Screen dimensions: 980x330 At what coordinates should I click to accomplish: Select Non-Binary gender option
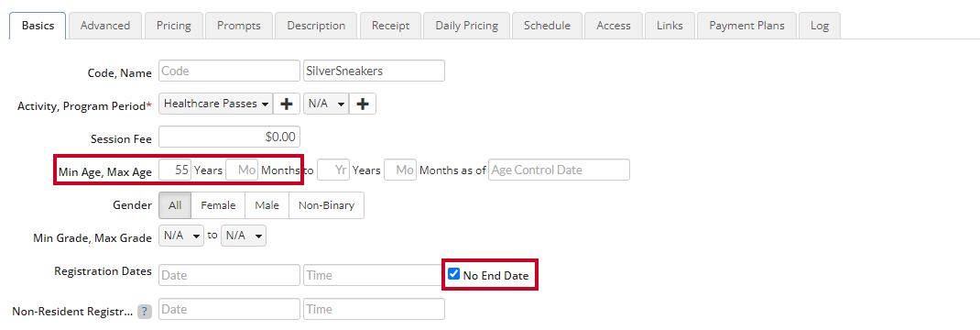click(326, 205)
